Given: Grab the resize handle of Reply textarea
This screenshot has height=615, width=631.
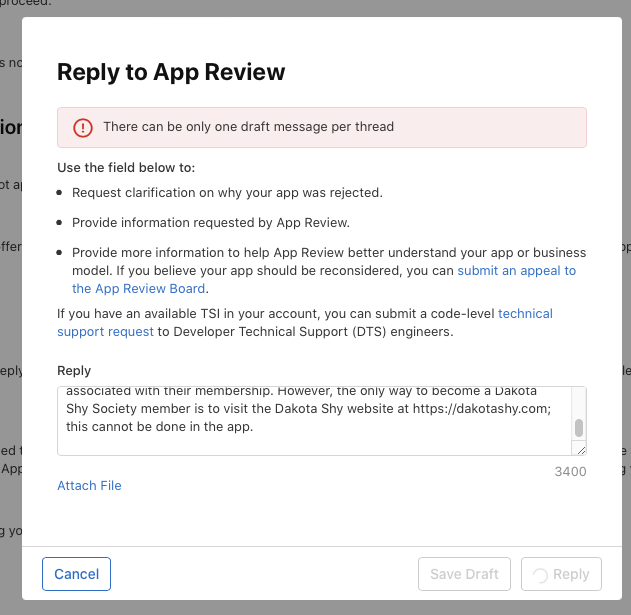Looking at the screenshot, I should pyautogui.click(x=579, y=449).
